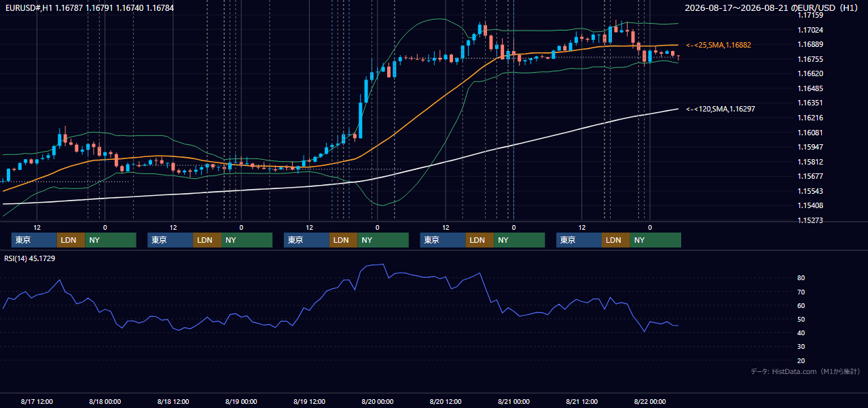Click the EURUSD#,H1 OHLC header text

coord(88,8)
